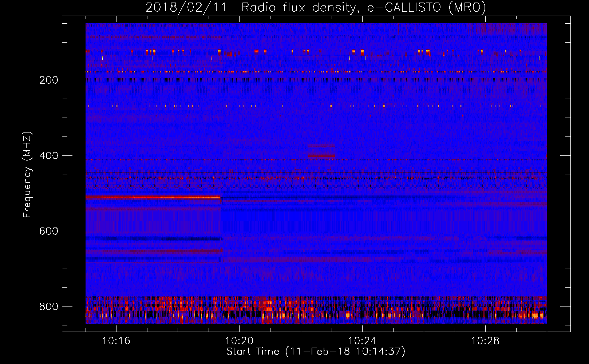Click the 600 frequency tick label
This screenshot has width=589, height=364.
coord(49,232)
